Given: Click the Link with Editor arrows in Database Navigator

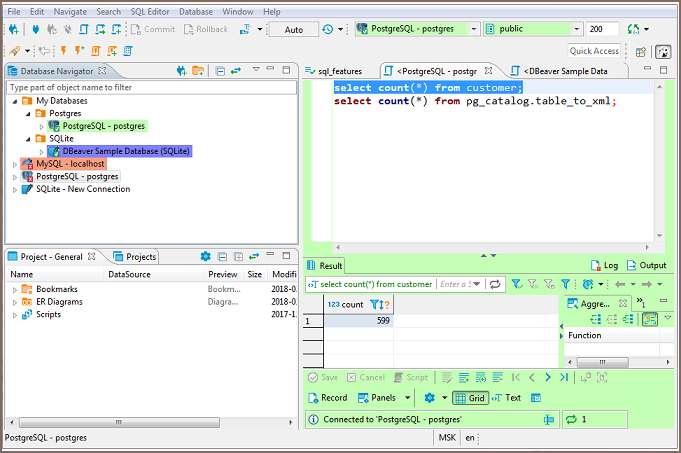Looking at the screenshot, I should tap(236, 71).
